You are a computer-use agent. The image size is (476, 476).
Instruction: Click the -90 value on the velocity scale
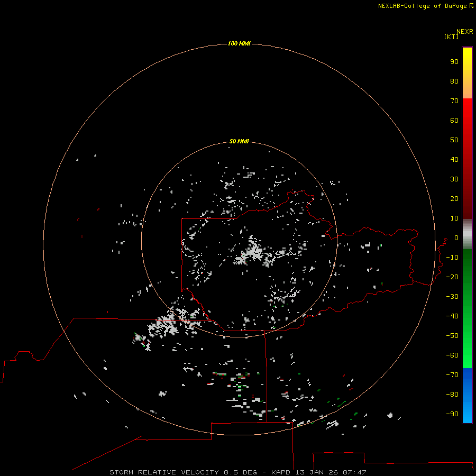tap(452, 414)
